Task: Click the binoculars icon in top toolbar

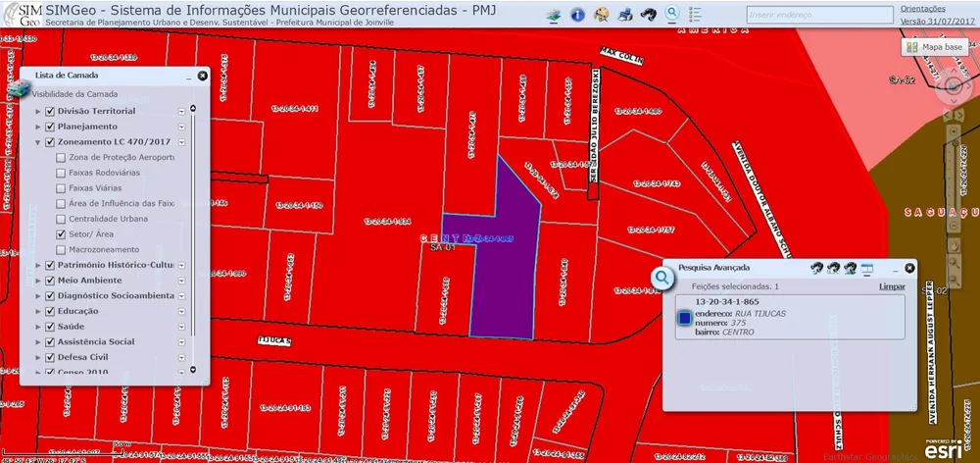Action: coord(648,15)
